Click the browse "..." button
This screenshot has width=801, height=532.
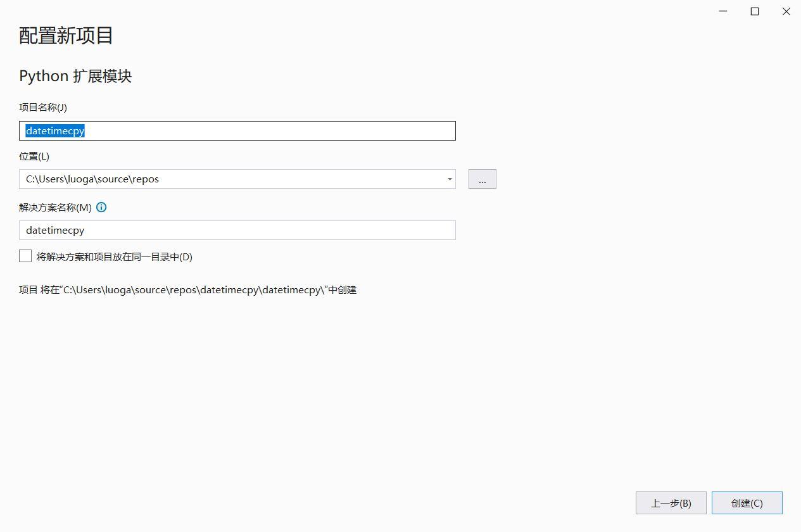click(x=482, y=179)
